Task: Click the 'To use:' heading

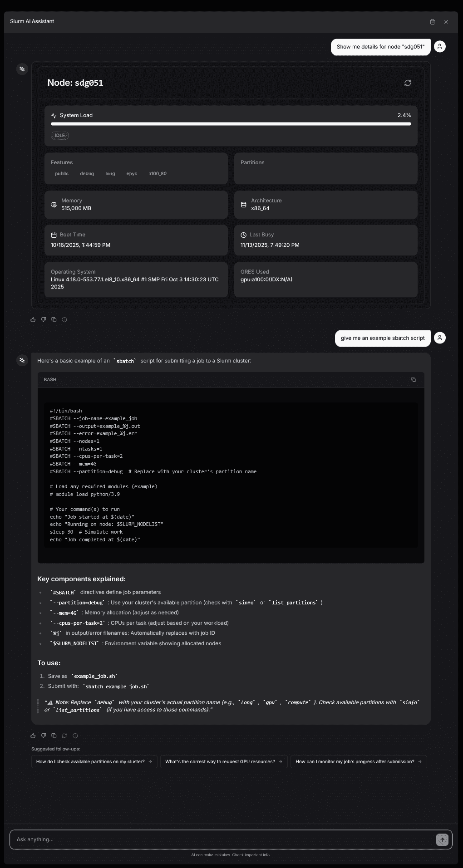Action: pos(49,663)
